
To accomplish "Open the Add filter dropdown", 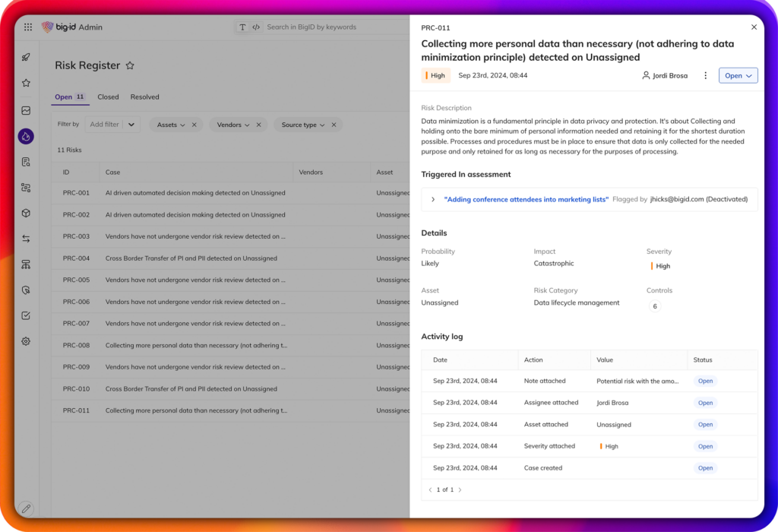I will tap(112, 125).
